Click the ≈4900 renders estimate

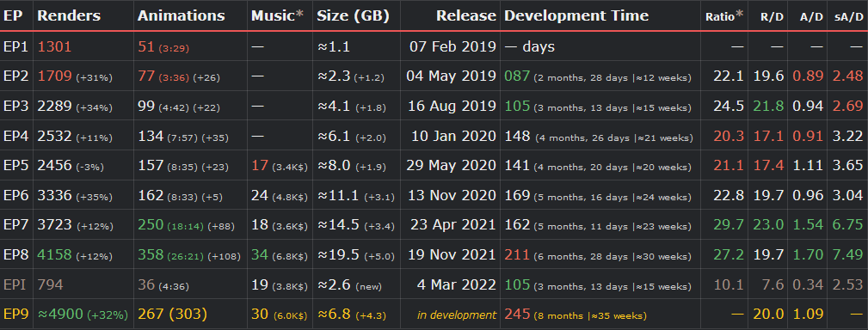[x=60, y=315]
